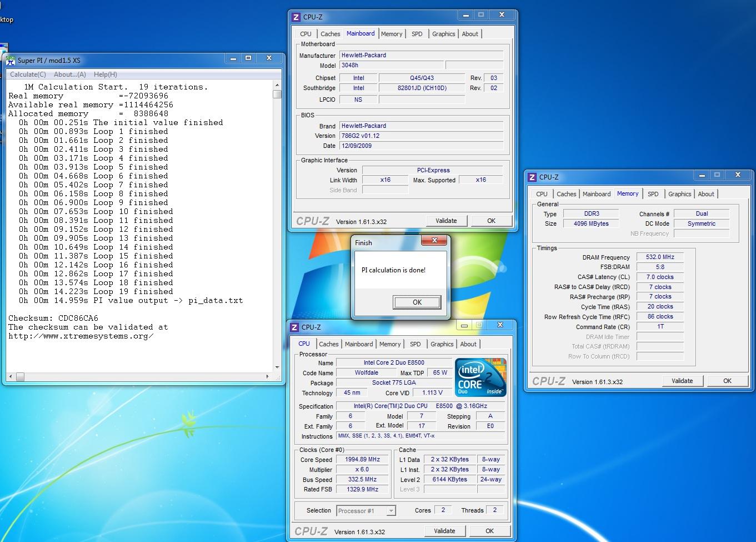
Task: Open the Help(H) menu in Super PI
Action: (106, 74)
